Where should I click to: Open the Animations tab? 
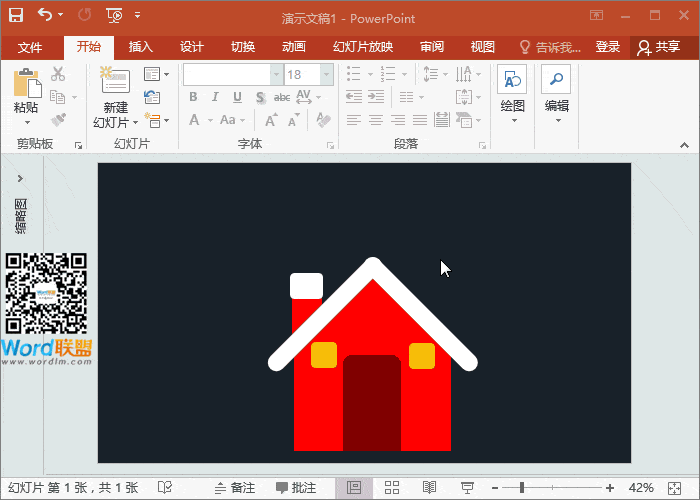coord(294,47)
